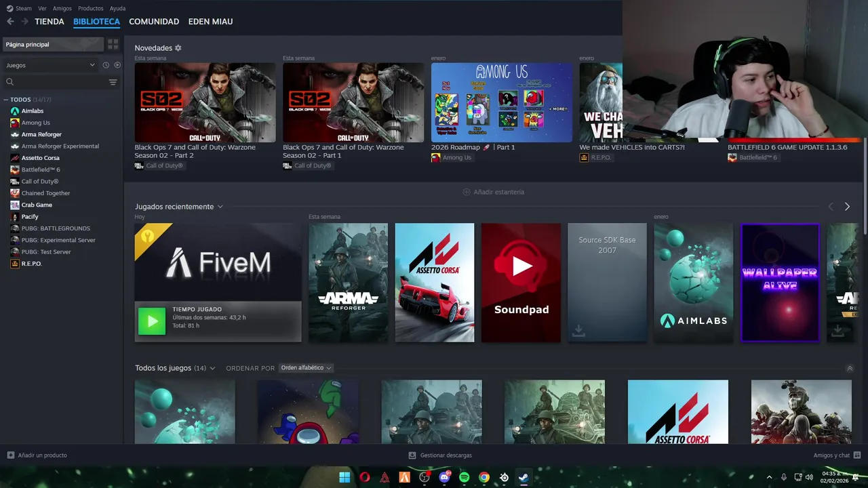This screenshot has width=868, height=488.
Task: Collapse the Todos los juegos shelf
Action: click(850, 369)
